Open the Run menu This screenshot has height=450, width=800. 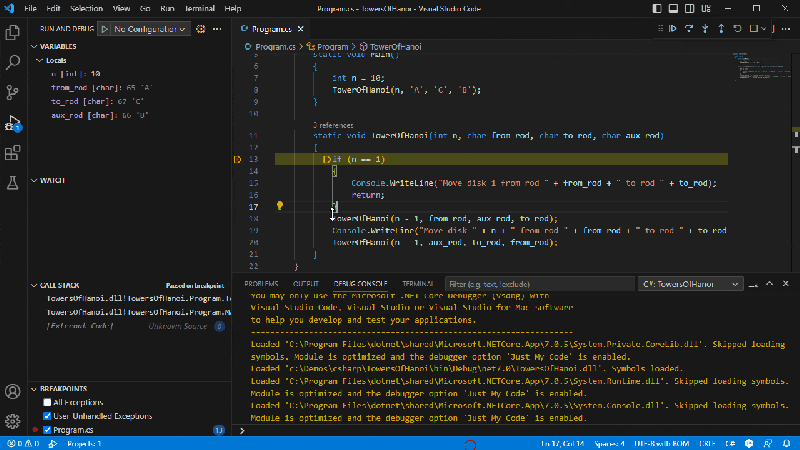click(167, 9)
